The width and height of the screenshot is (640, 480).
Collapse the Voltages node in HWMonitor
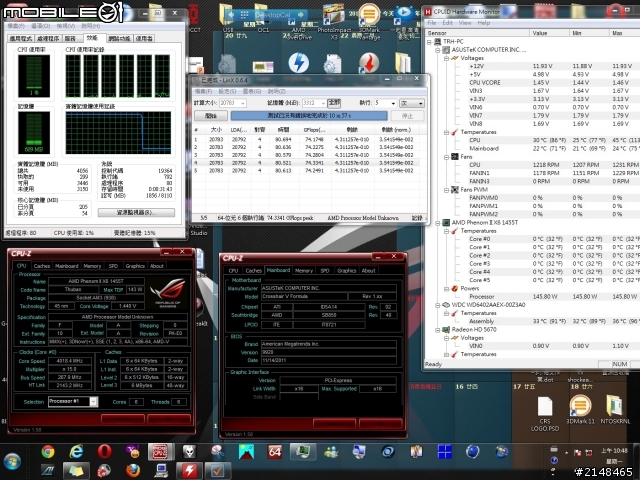446,58
